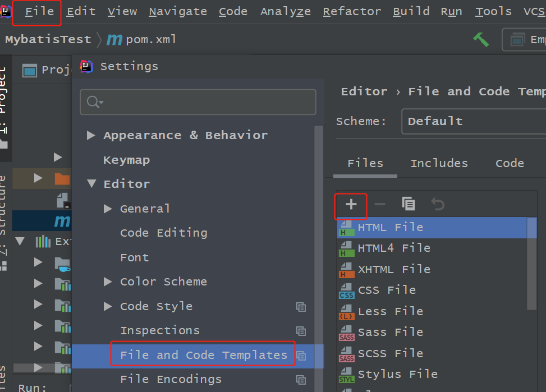This screenshot has height=392, width=546.
Task: Select the HTML File template icon
Action: (347, 228)
